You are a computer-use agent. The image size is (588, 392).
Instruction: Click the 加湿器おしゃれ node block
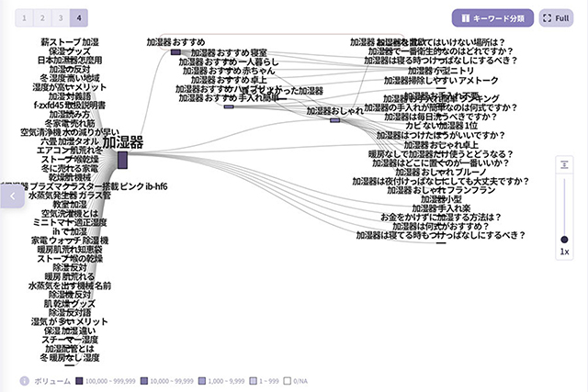click(x=334, y=119)
